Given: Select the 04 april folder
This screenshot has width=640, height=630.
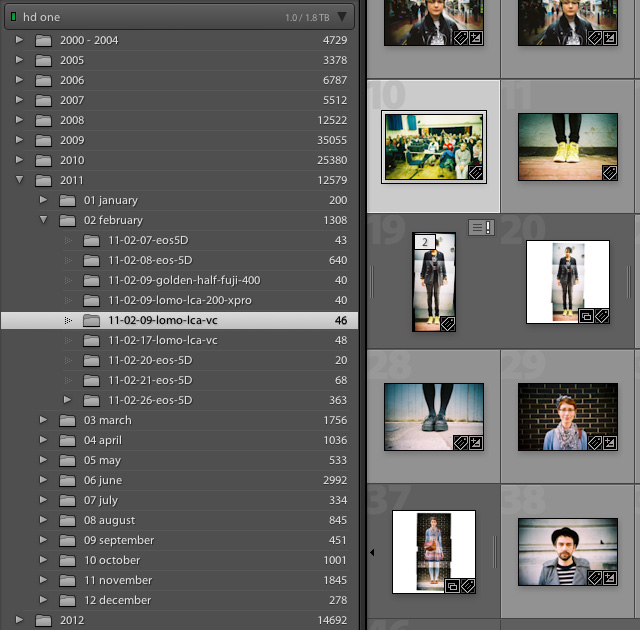Looking at the screenshot, I should coord(180,440).
